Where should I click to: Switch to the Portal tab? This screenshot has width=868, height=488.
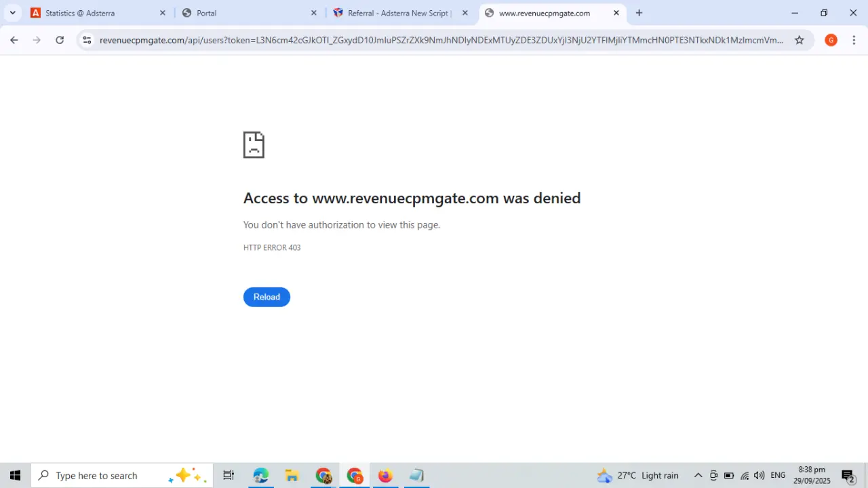pos(249,13)
